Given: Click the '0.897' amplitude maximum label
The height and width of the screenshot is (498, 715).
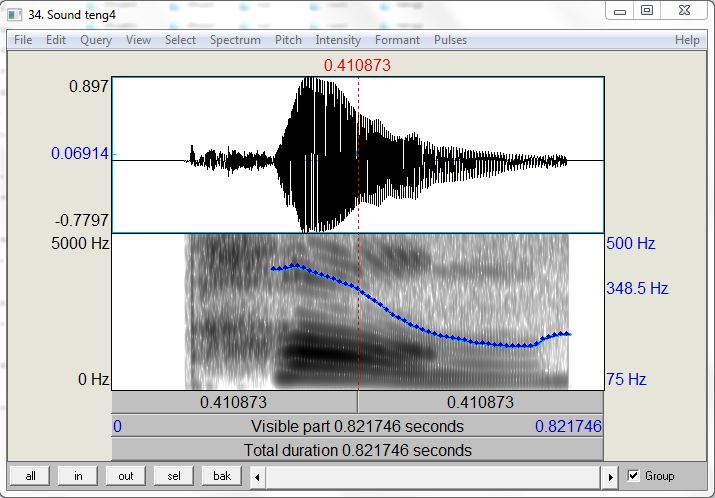Looking at the screenshot, I should coord(89,86).
